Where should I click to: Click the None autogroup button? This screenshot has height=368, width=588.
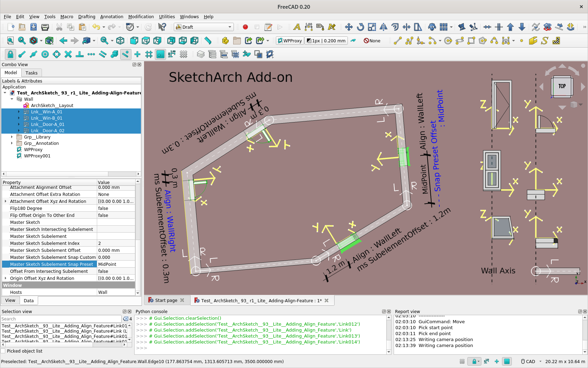(372, 41)
